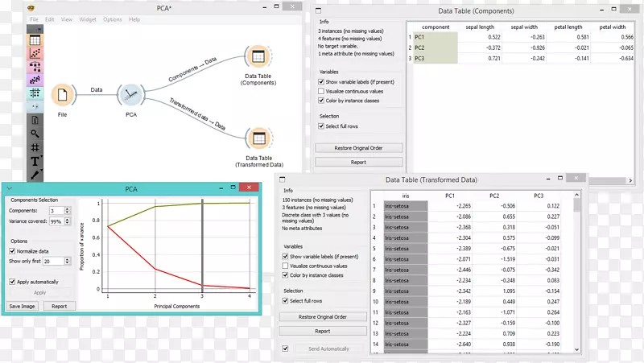The height and width of the screenshot is (363, 644).
Task: Click window icon of Data Table (Transformed Data)
Action: [x=283, y=179]
